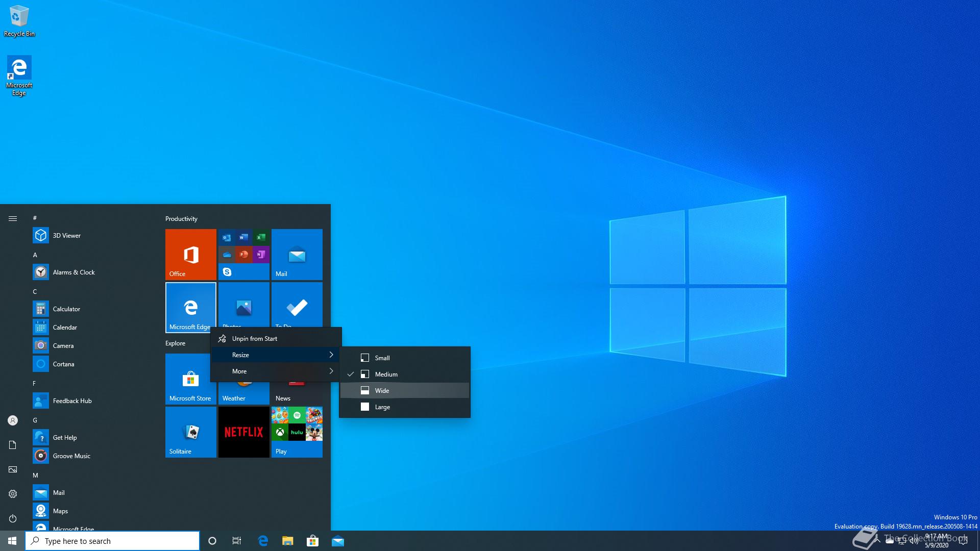Select the Recycle Bin desktop icon

tap(19, 21)
